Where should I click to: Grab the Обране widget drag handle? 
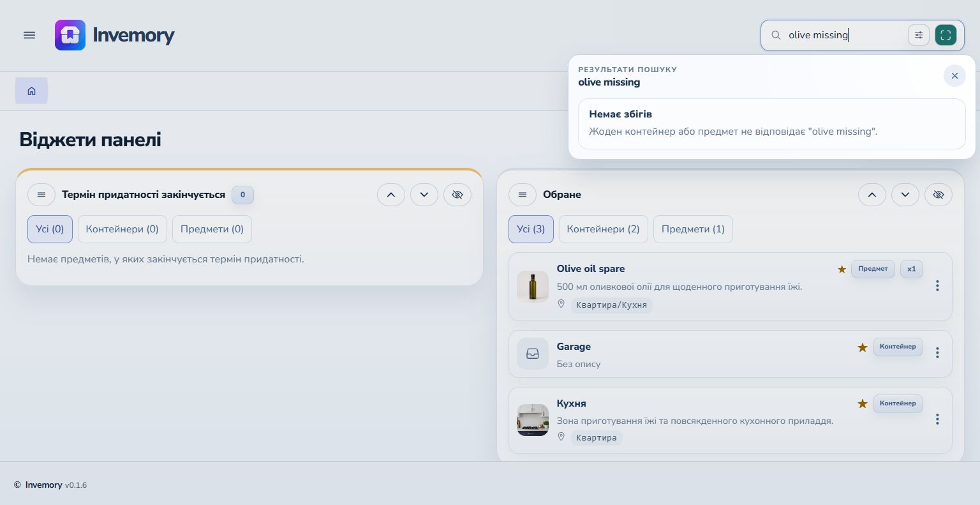523,195
